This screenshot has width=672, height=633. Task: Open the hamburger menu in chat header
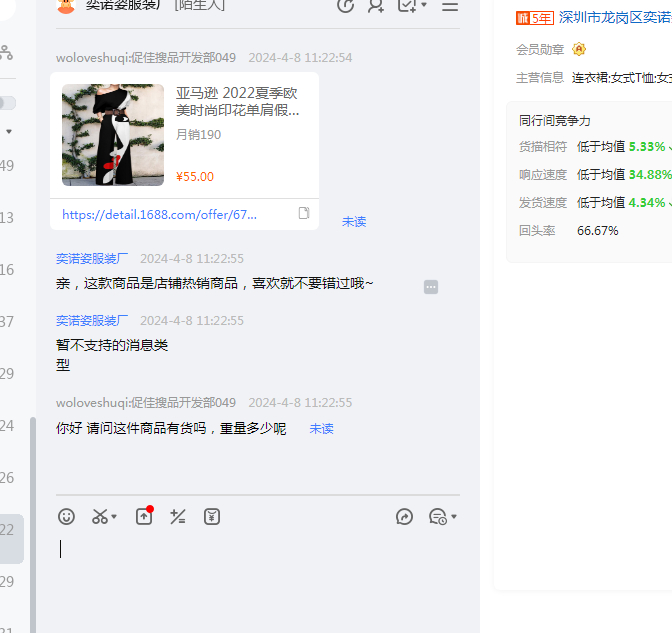tap(450, 6)
